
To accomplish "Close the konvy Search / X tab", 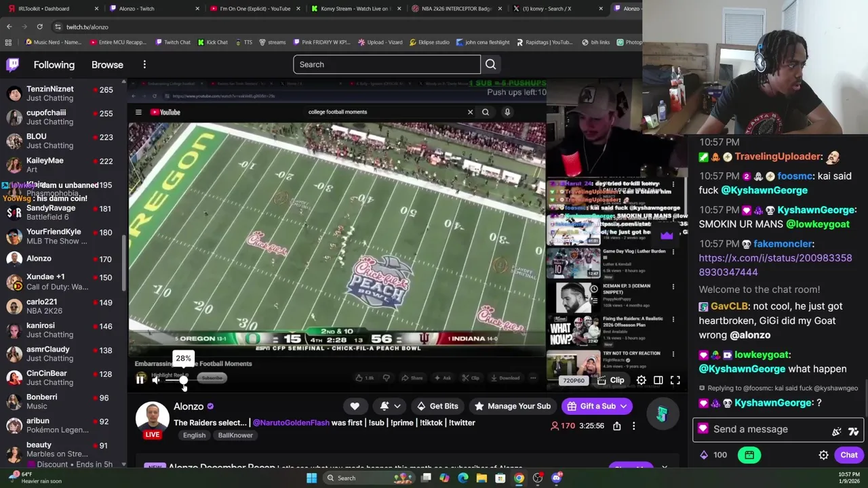I will [x=601, y=9].
